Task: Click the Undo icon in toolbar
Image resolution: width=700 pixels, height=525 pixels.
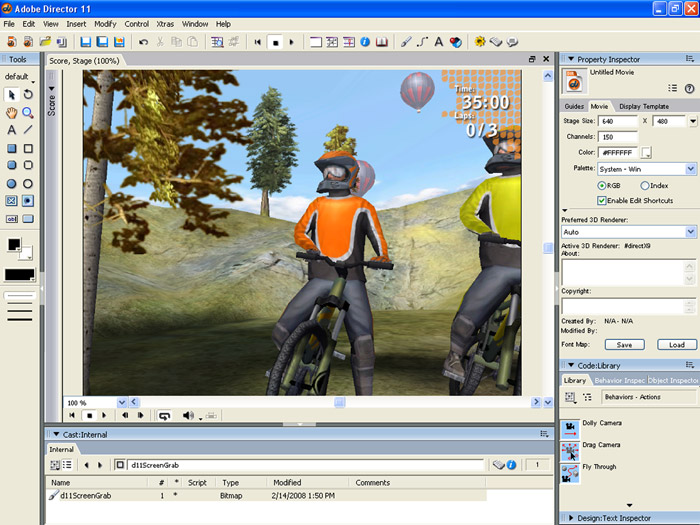Action: (144, 42)
